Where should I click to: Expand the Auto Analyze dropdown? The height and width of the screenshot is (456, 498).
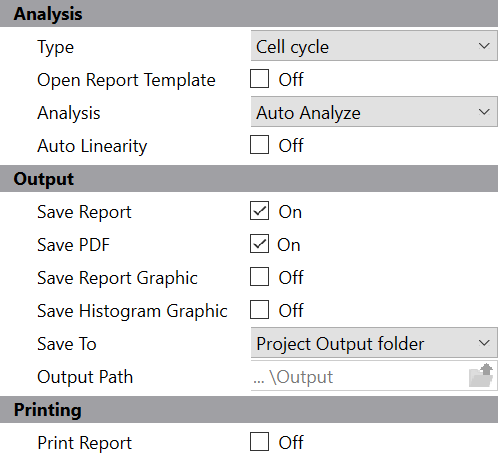coord(374,112)
